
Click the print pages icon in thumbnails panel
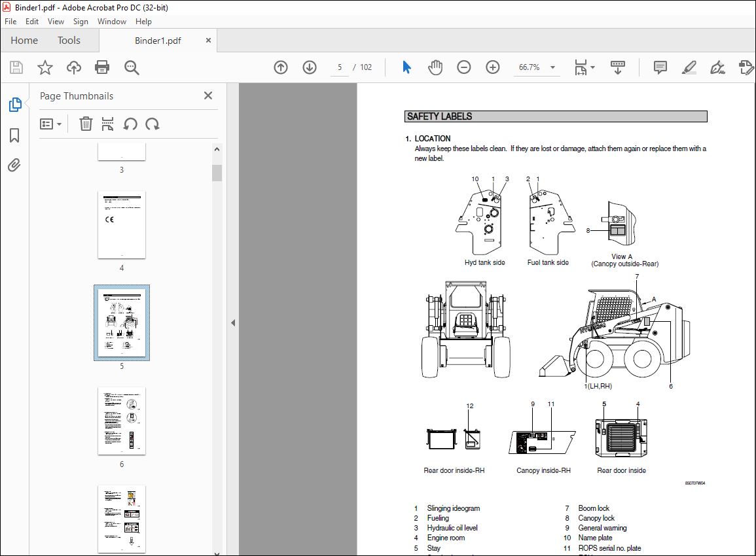[107, 124]
